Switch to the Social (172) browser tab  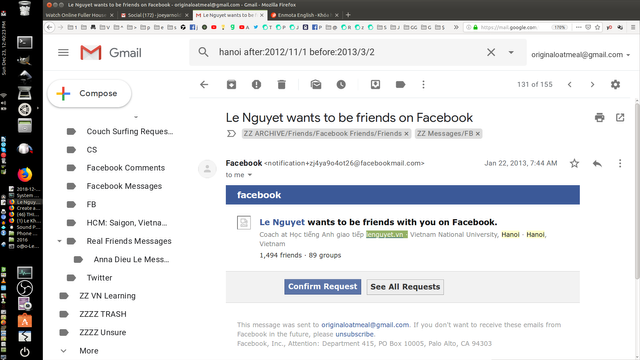point(154,15)
